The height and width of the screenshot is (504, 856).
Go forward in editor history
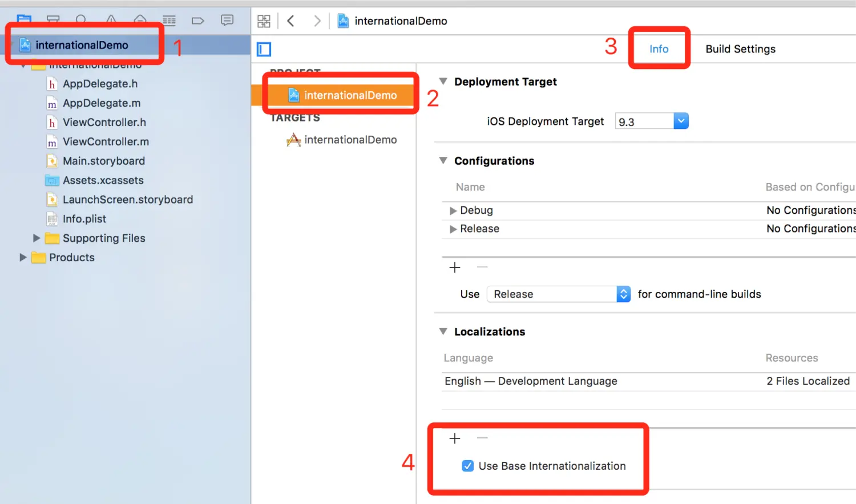[x=317, y=21]
